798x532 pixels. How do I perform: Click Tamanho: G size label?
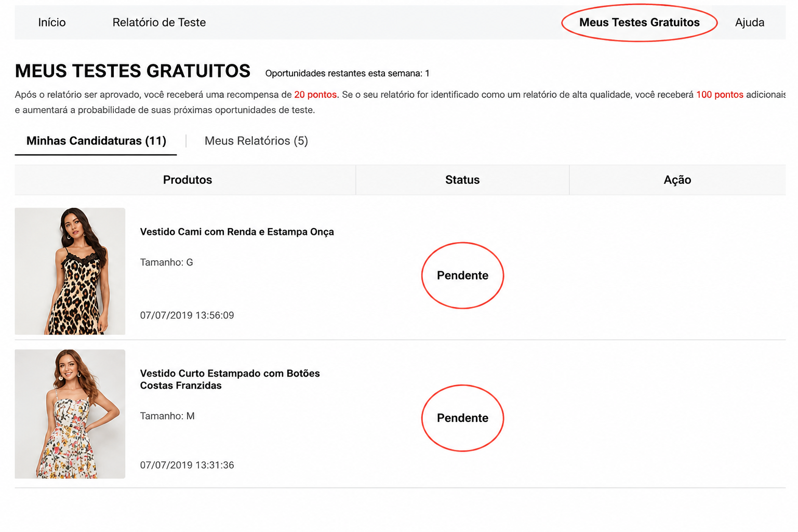point(166,262)
